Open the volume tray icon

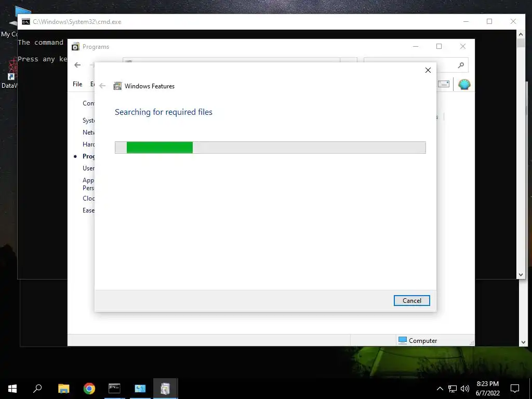point(465,389)
